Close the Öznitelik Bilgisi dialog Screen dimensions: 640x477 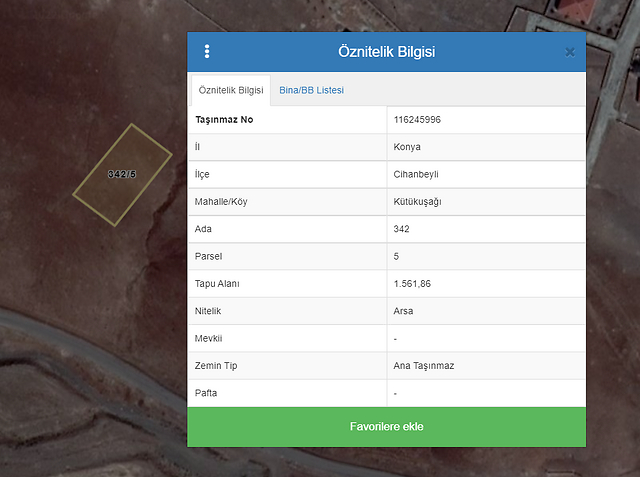tap(569, 52)
